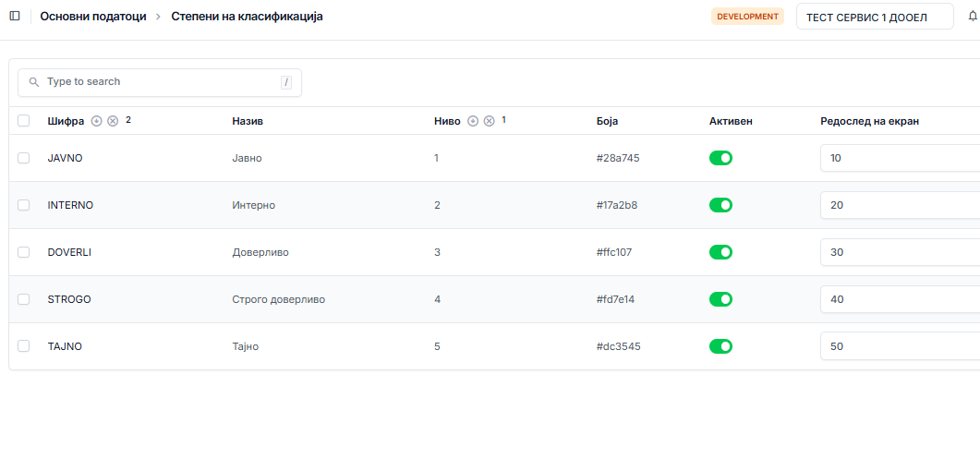Click the name cell Доверливо
This screenshot has width=980, height=471.
[260, 252]
